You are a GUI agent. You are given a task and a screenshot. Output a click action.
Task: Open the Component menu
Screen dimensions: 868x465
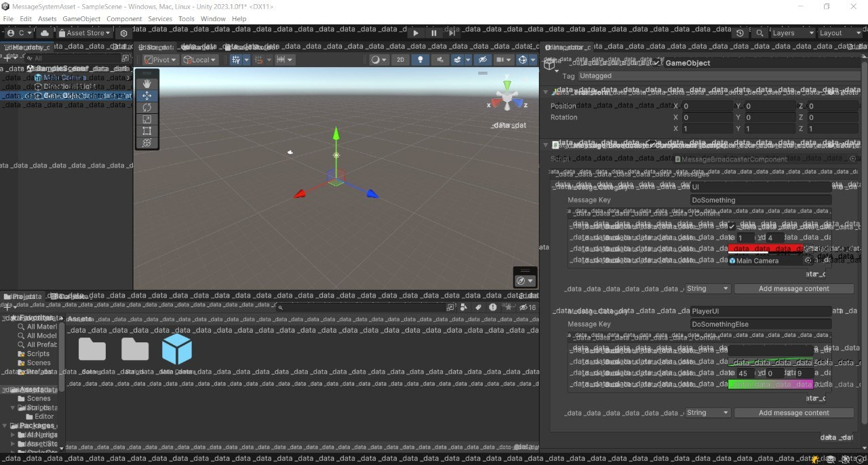point(124,19)
